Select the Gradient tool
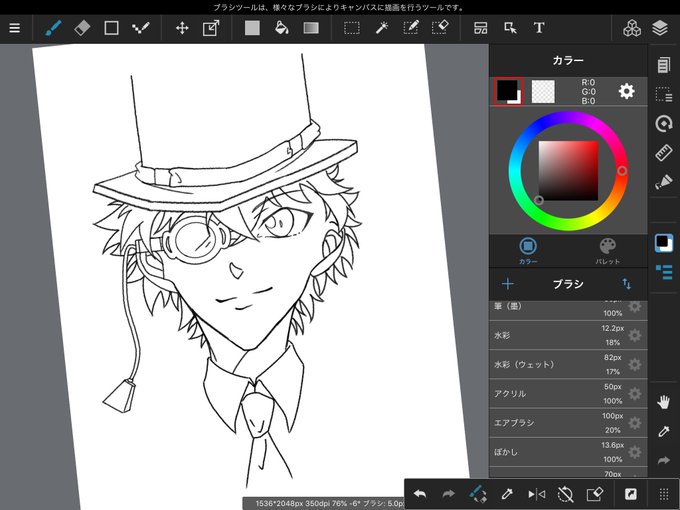Image resolution: width=680 pixels, height=510 pixels. click(x=311, y=28)
